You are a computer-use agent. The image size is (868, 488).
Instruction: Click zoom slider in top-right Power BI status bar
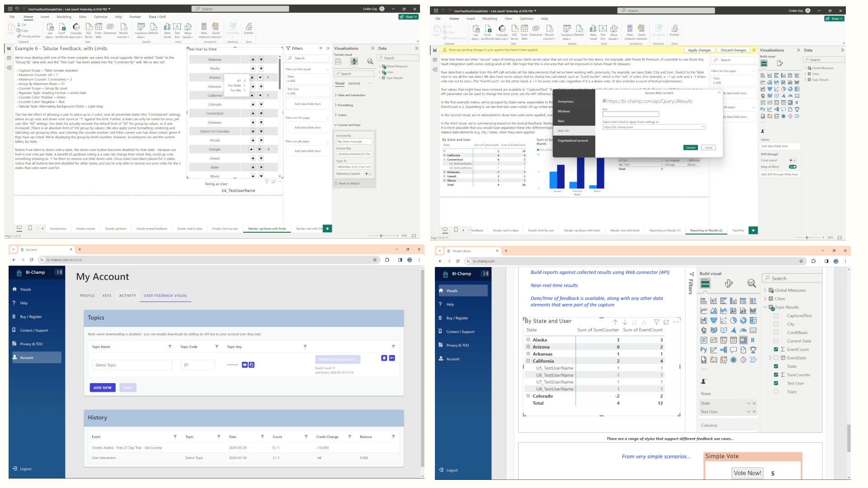(x=807, y=237)
